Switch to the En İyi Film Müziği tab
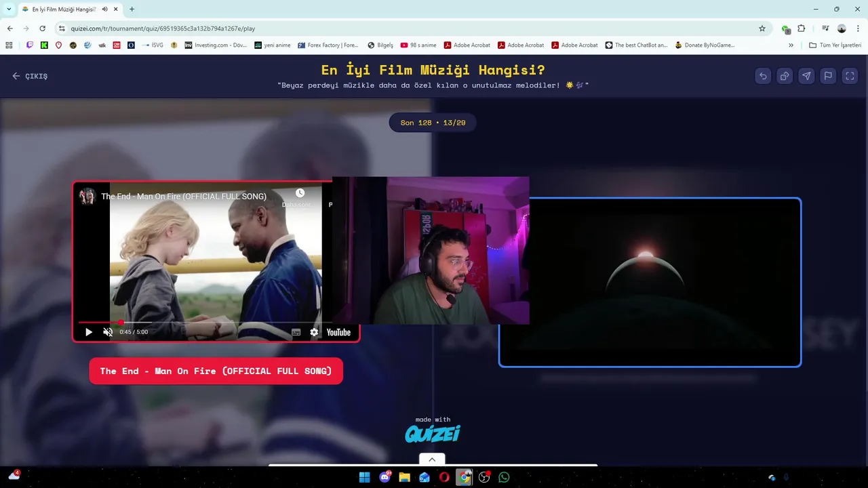This screenshot has height=488, width=868. 64,9
